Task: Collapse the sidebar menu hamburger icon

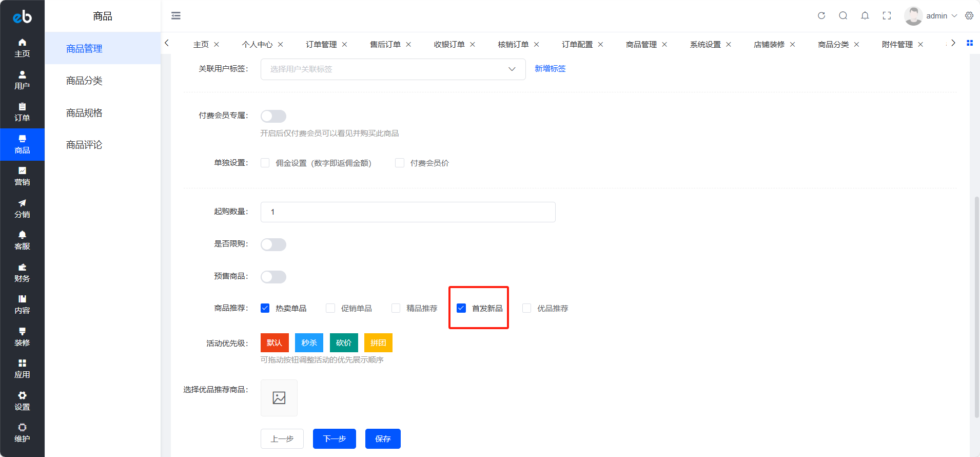Action: tap(176, 16)
